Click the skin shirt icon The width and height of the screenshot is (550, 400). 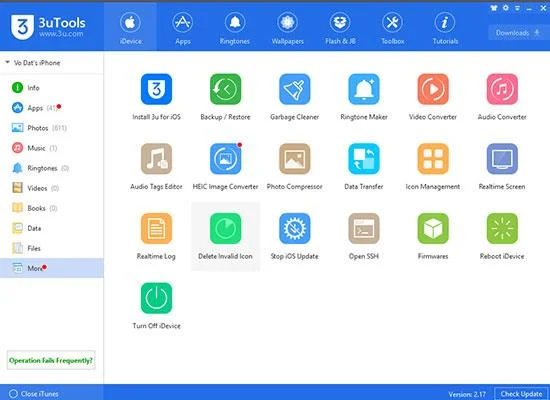(494, 8)
